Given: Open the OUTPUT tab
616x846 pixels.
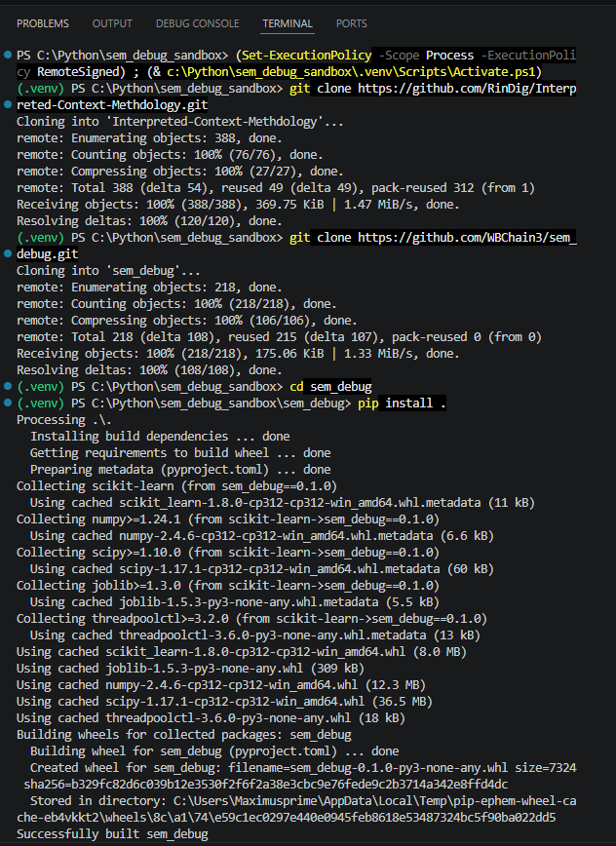Looking at the screenshot, I should point(112,23).
